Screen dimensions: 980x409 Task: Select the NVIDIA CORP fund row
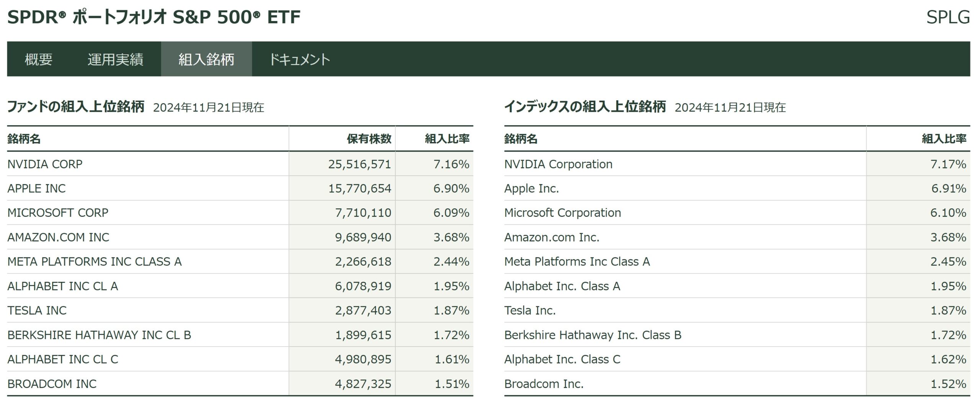45,164
